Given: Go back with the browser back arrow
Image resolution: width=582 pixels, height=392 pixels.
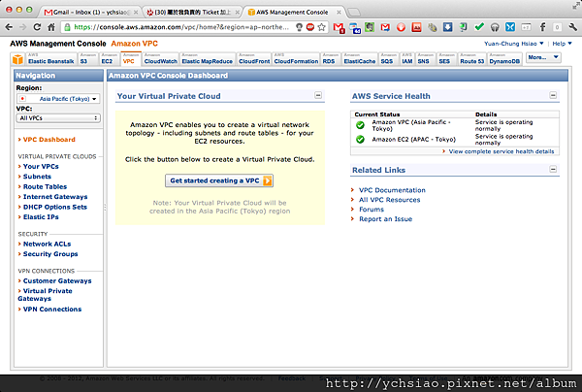Looking at the screenshot, I should coord(9,27).
